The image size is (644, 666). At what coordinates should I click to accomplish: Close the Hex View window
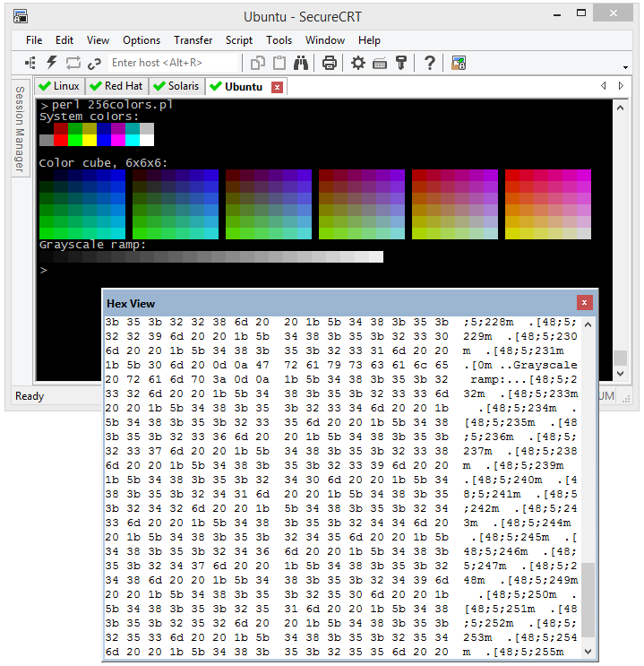point(584,302)
